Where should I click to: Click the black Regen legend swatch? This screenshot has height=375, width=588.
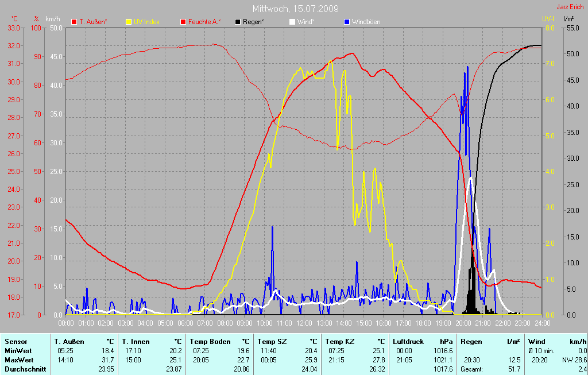[x=238, y=22]
